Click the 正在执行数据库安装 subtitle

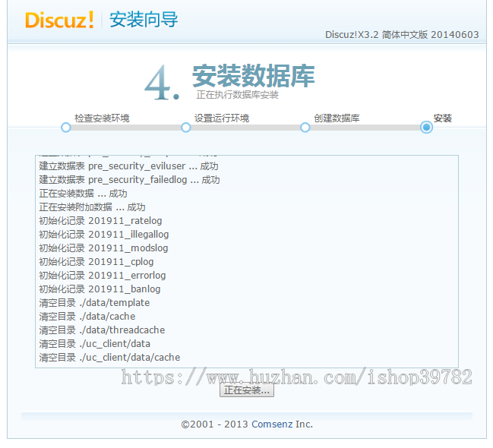(x=237, y=95)
